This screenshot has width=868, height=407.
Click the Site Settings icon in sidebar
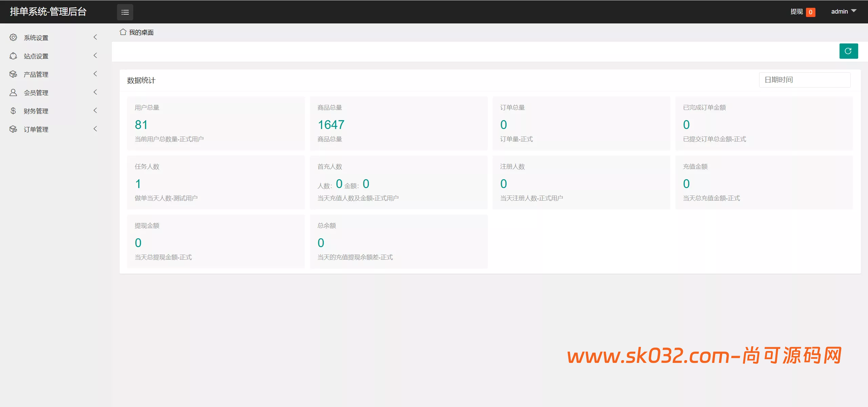coord(13,56)
